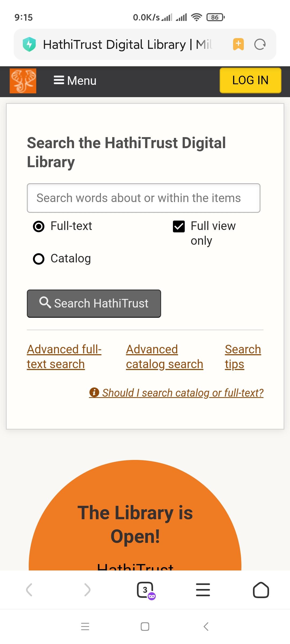Expand the site Menu
290x644 pixels.
75,80
